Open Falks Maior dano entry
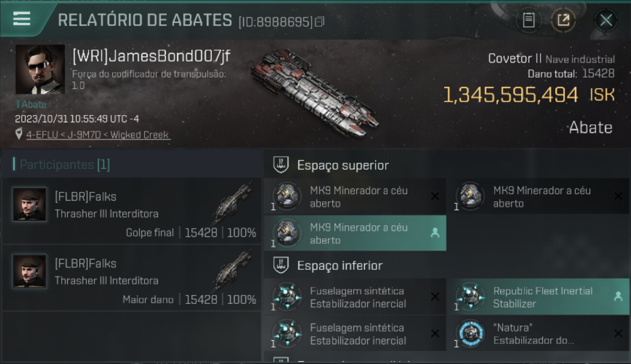Viewport: 631px width, 364px height. 132,278
